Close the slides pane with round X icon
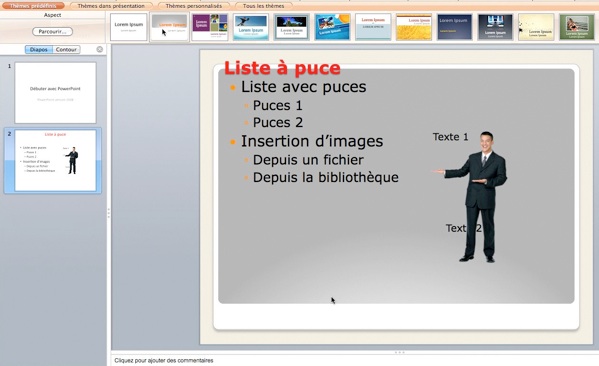The height and width of the screenshot is (366, 599). pyautogui.click(x=100, y=49)
